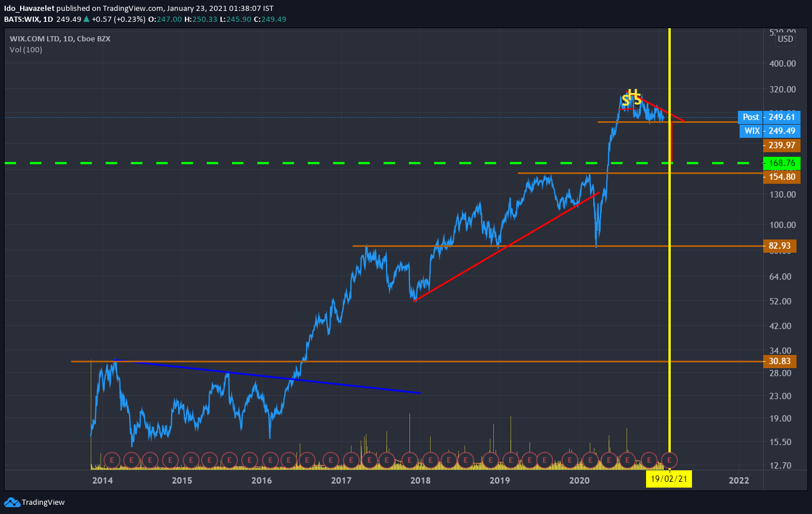Click the 42.00 price axis value
The image size is (812, 514).
(780, 326)
